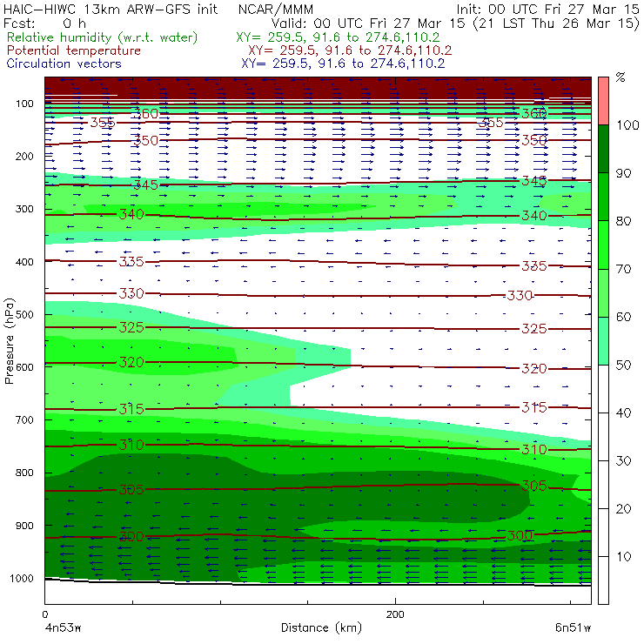
Task: Click the left '310' contour label
Action: pyautogui.click(x=131, y=445)
